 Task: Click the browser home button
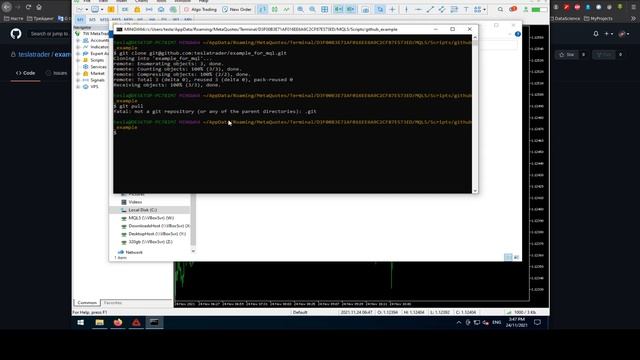(39, 7)
